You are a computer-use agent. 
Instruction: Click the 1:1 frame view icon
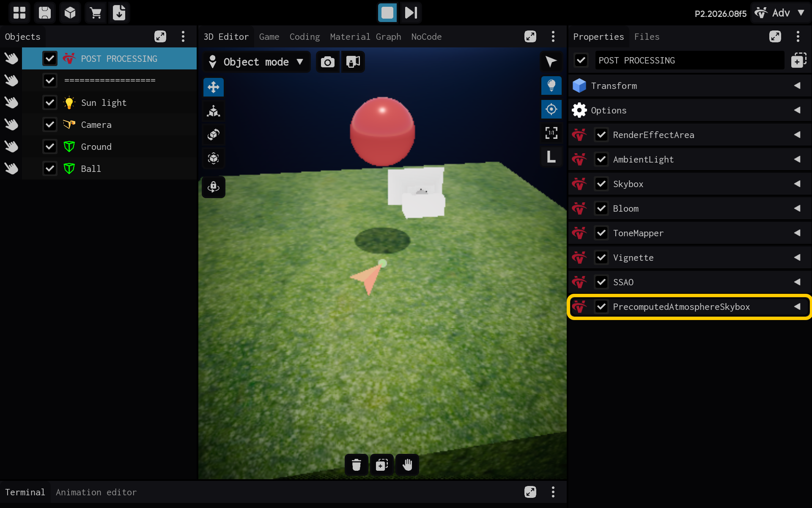[x=551, y=133]
